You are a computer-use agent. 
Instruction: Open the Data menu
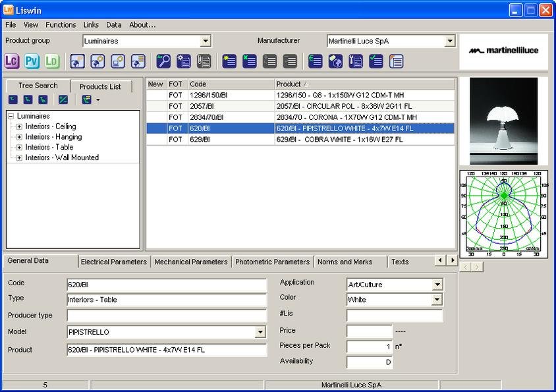(x=114, y=25)
